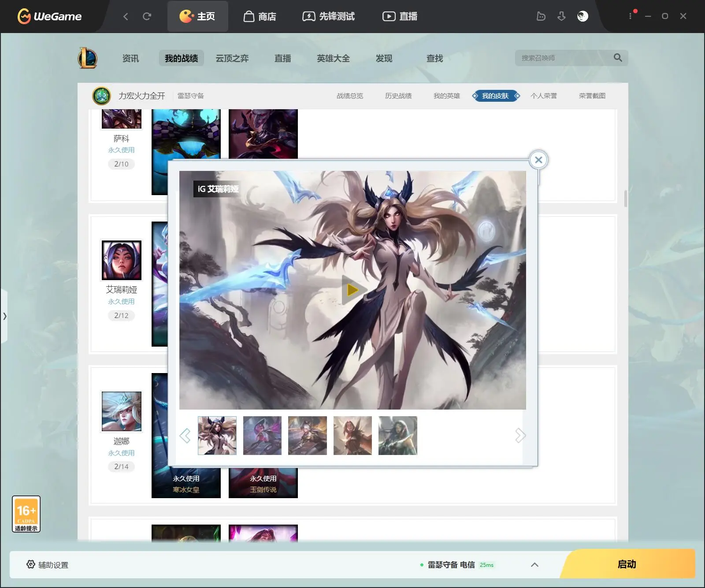
Task: Open the download manager icon
Action: (x=561, y=16)
